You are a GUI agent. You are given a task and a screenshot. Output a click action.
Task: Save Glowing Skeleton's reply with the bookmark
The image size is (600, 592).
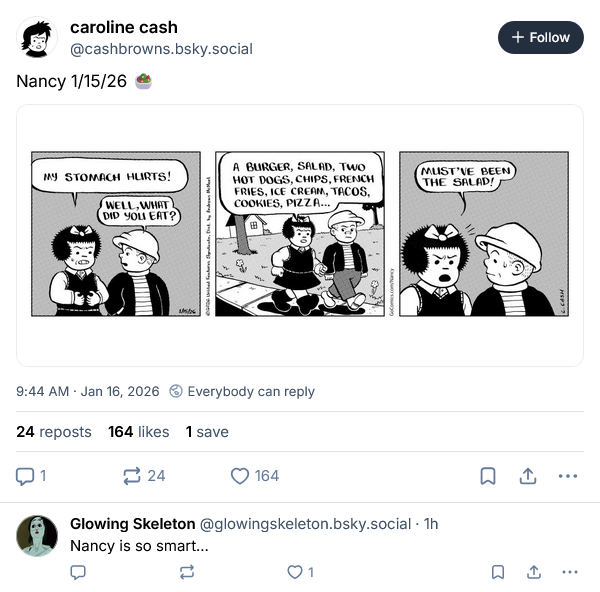[498, 572]
